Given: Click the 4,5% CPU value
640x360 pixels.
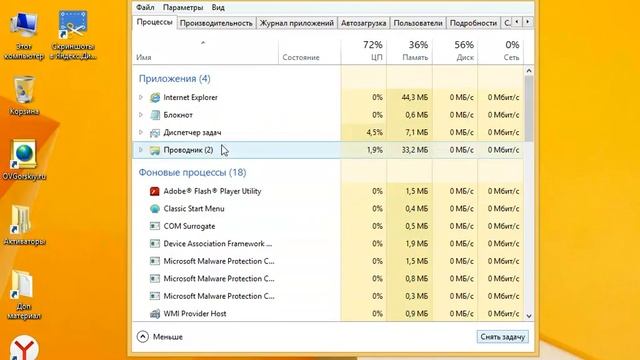Looking at the screenshot, I should pyautogui.click(x=375, y=133).
